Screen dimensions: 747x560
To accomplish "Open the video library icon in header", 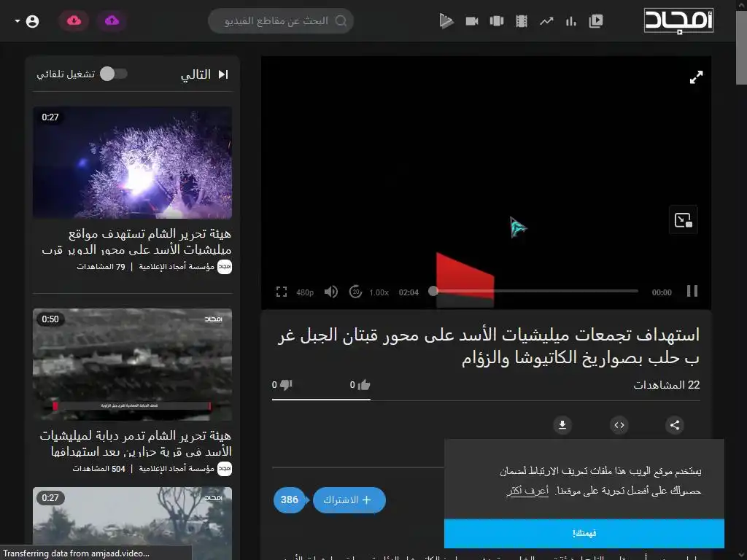I will coord(595,21).
